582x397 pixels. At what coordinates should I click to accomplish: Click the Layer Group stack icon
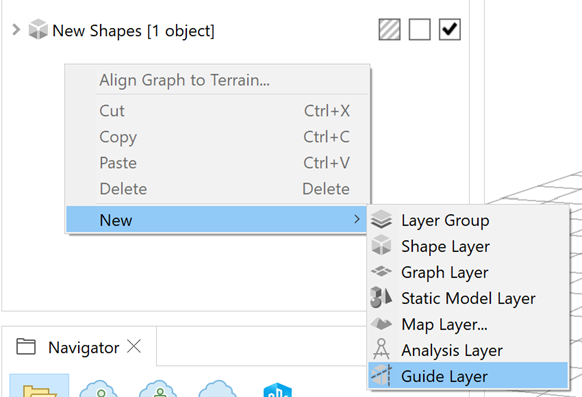point(381,219)
